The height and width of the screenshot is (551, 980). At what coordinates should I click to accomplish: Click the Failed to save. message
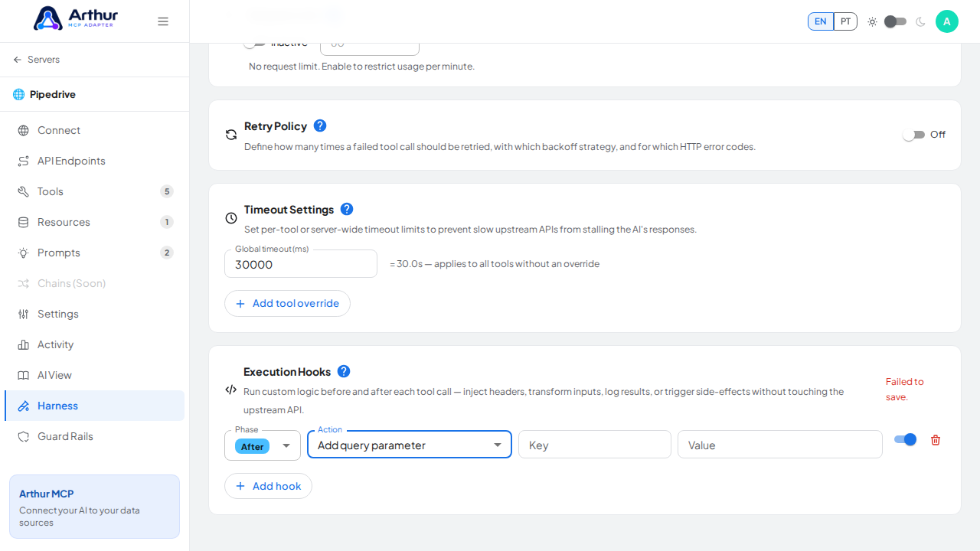tap(905, 389)
